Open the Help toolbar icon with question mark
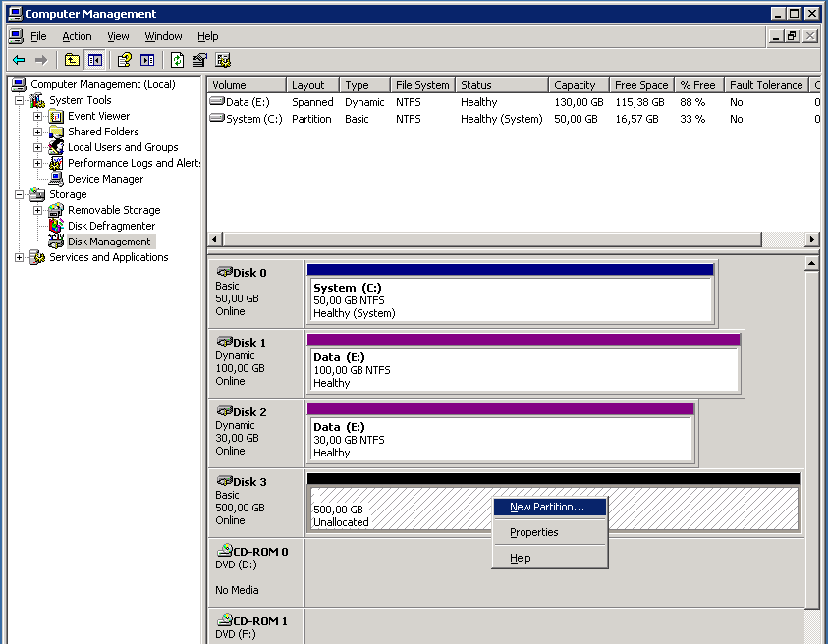828x644 pixels. click(125, 60)
